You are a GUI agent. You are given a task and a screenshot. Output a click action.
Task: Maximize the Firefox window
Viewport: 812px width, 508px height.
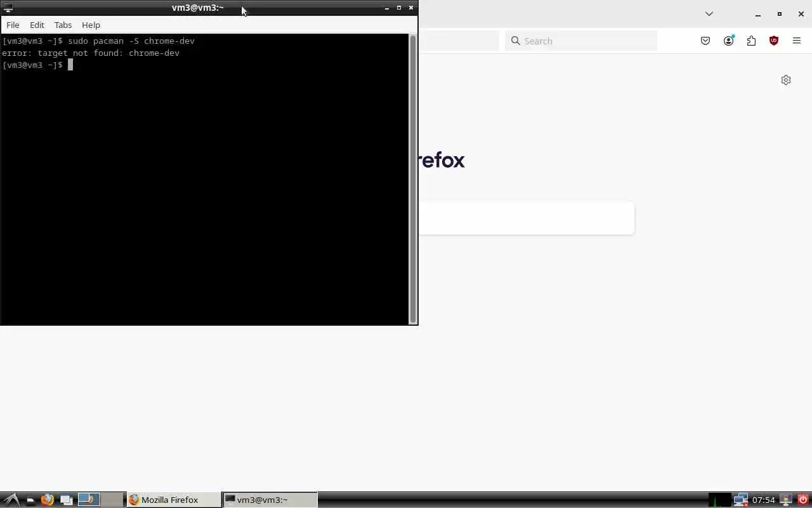point(780,14)
